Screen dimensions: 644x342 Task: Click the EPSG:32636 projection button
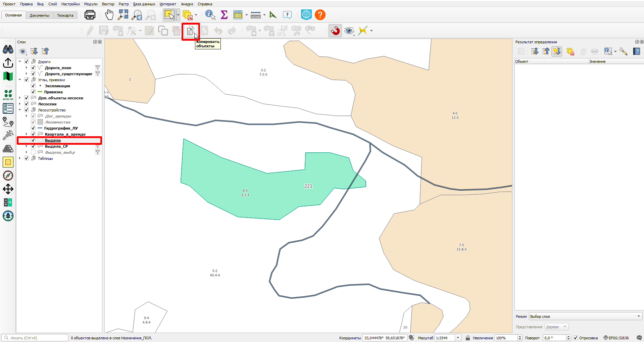pyautogui.click(x=616, y=338)
